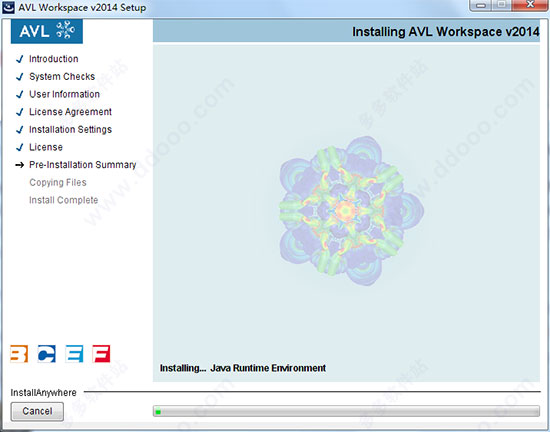Screen dimensions: 550x432
Task: Click the installer icon in title bar
Action: [8, 7]
